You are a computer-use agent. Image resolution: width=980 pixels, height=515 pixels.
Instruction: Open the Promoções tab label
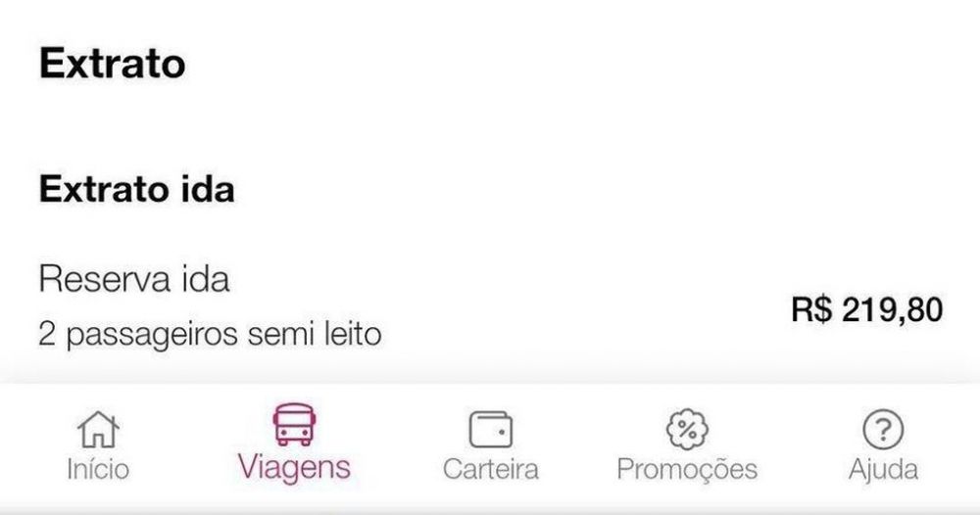pyautogui.click(x=687, y=470)
